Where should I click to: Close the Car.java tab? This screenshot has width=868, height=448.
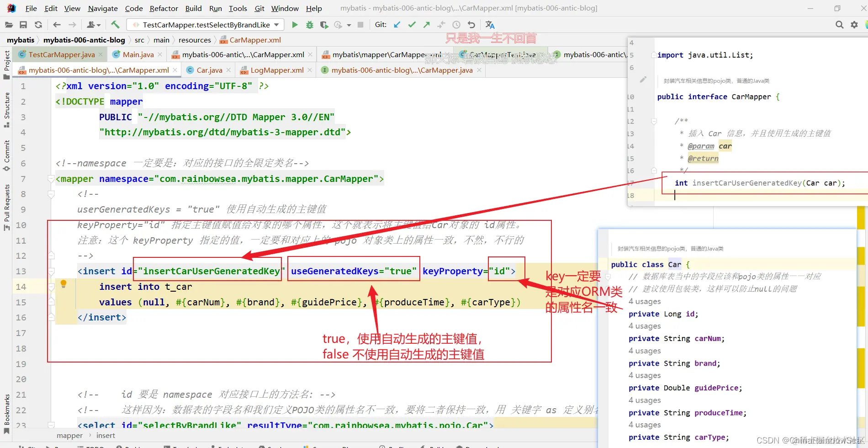[x=229, y=70]
